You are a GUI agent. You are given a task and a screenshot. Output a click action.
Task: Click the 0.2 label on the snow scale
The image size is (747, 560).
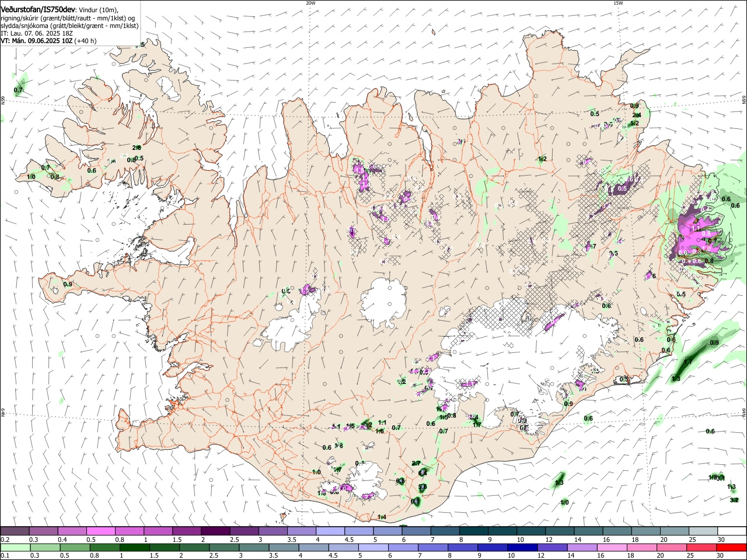5,540
